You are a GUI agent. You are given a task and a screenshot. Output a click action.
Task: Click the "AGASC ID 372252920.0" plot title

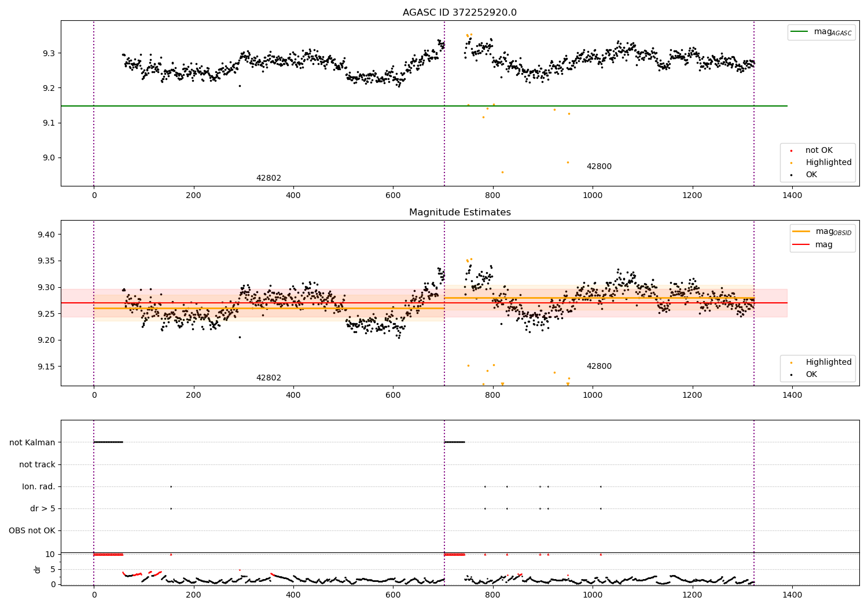(459, 13)
